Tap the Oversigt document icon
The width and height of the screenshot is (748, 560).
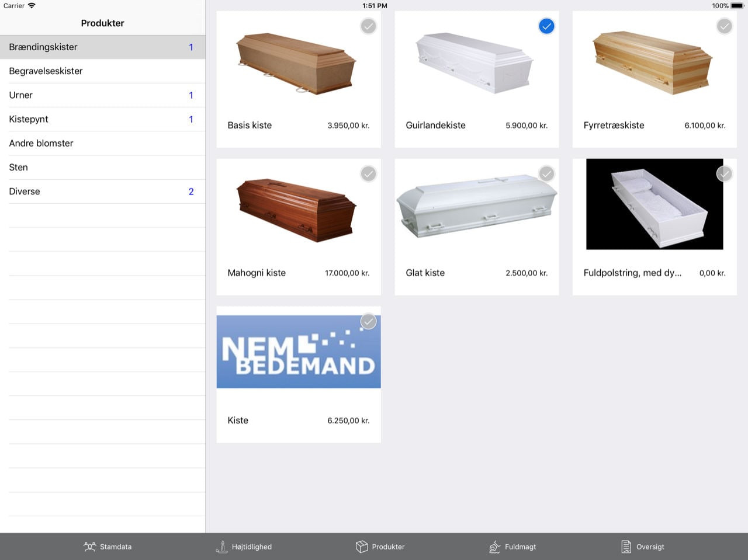626,547
